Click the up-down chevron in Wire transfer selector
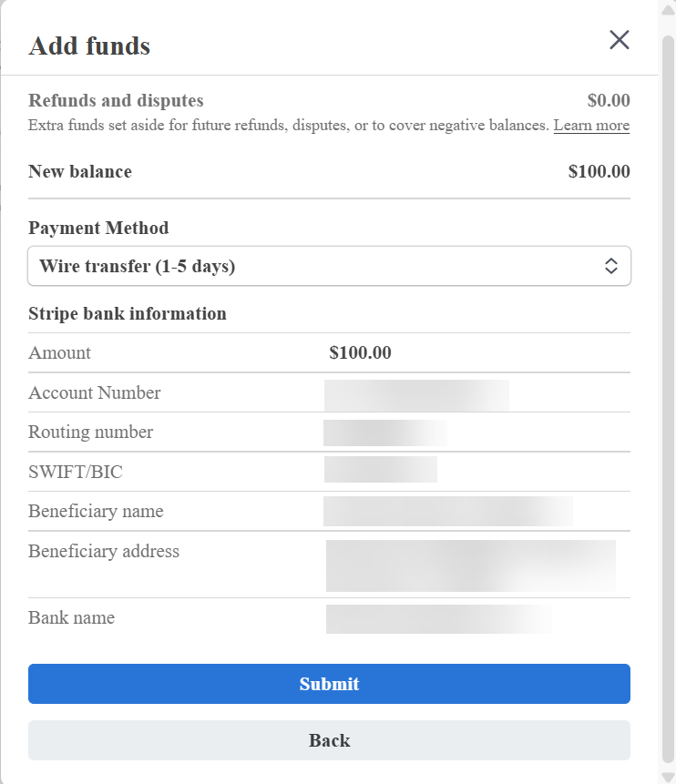Image resolution: width=676 pixels, height=784 pixels. [611, 267]
